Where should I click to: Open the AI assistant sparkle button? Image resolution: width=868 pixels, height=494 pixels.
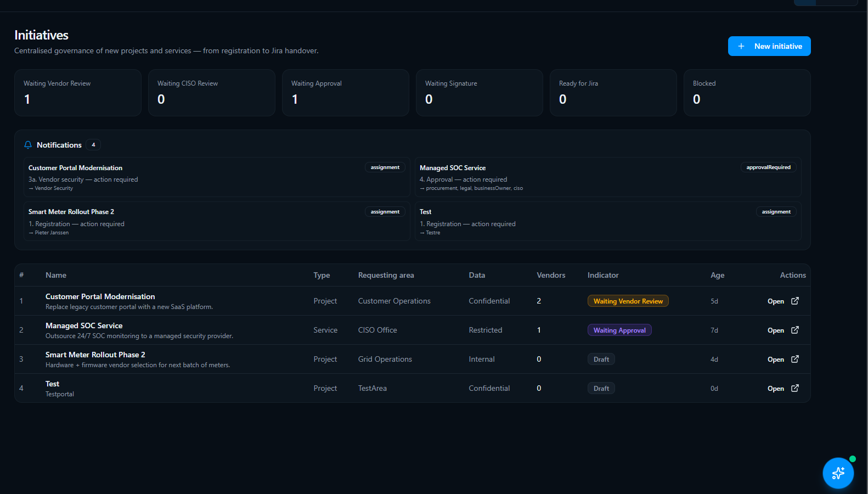click(x=838, y=473)
